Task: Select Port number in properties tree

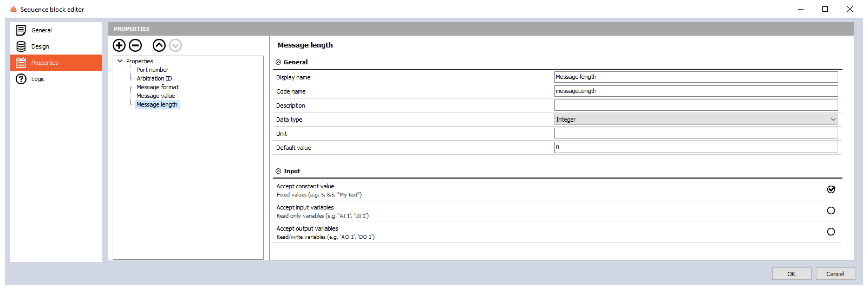Action: click(x=152, y=70)
